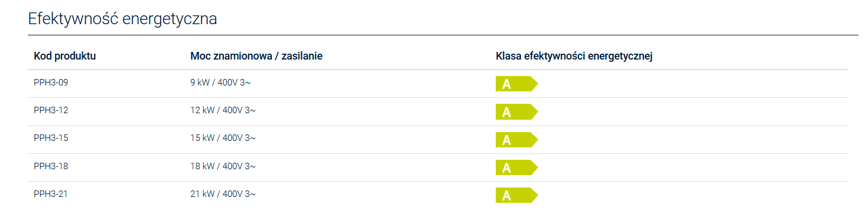Click the 'Efektywność energetyczna' section heading
The image size is (868, 217).
(x=123, y=19)
